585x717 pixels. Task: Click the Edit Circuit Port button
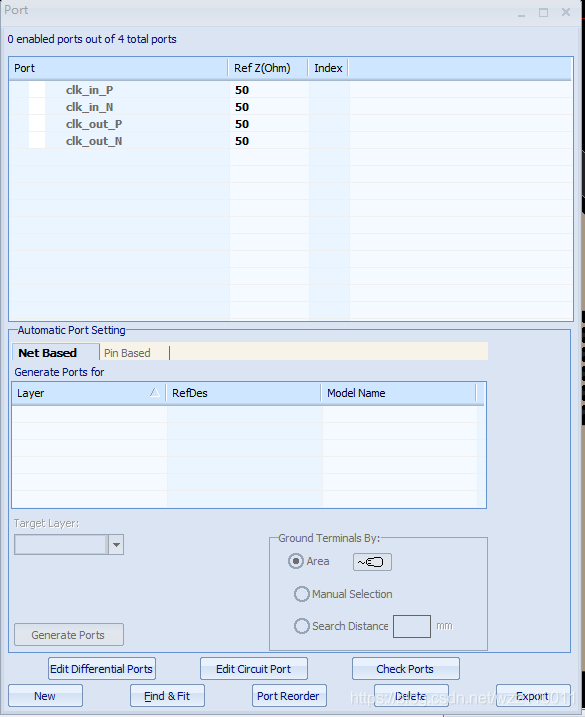[x=254, y=669]
